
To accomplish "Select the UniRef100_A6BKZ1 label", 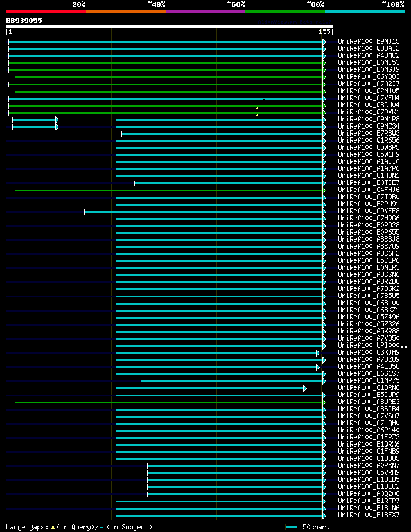I will (x=369, y=310).
